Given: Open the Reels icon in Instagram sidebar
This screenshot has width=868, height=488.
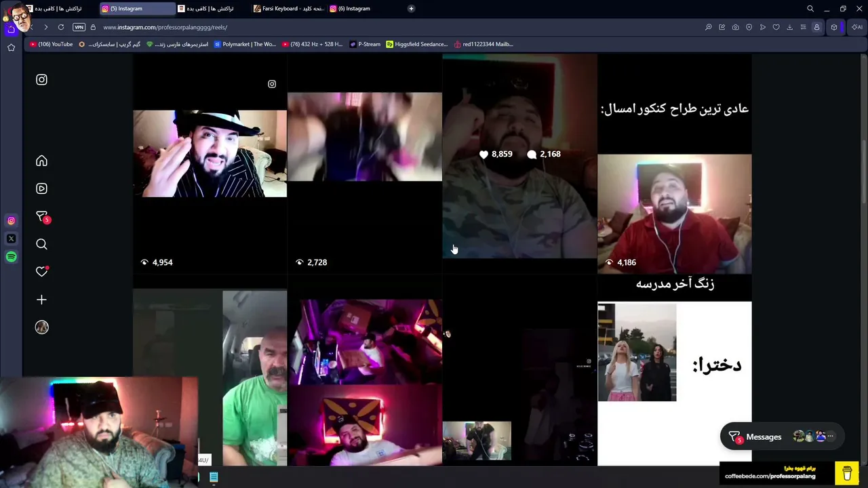Looking at the screenshot, I should pos(41,188).
